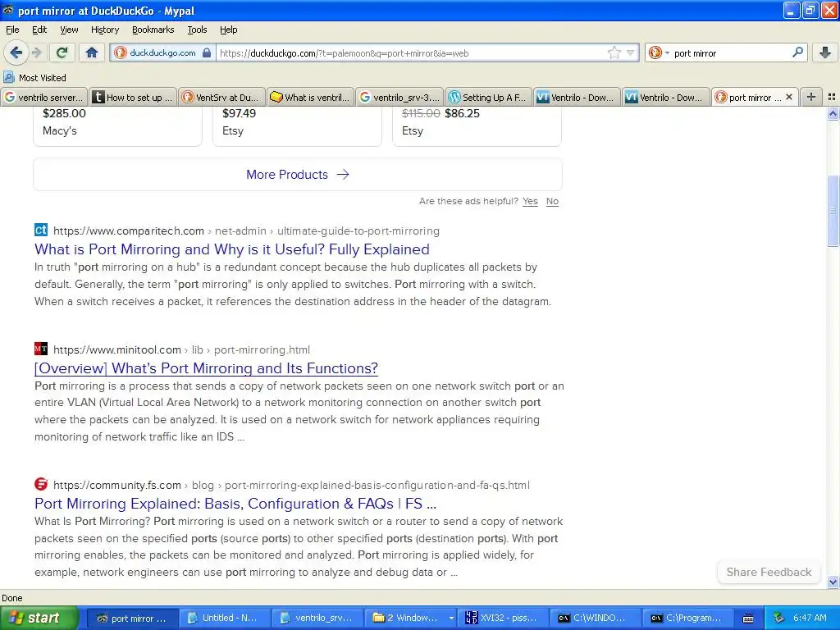Click inside the address bar URL field
Viewport: 840px width, 630px height.
[x=412, y=52]
